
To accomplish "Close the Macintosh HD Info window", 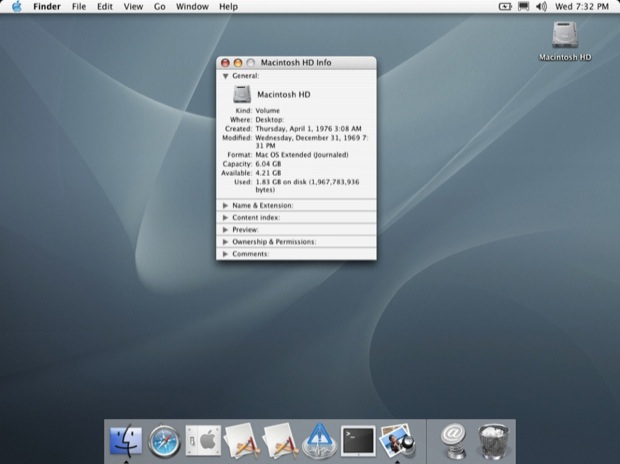I will click(x=225, y=63).
